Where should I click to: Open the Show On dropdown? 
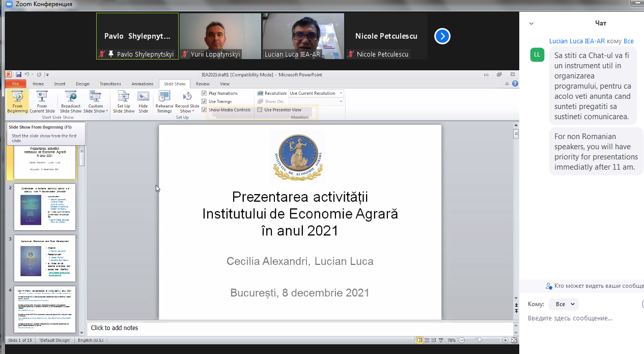(316, 101)
